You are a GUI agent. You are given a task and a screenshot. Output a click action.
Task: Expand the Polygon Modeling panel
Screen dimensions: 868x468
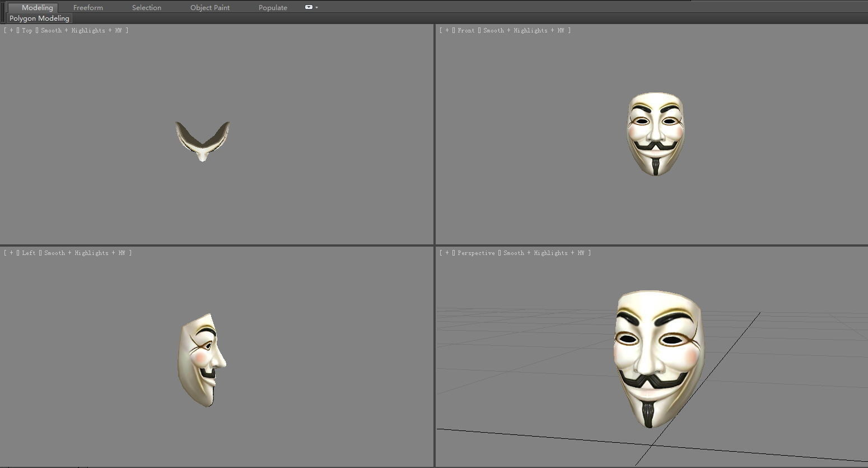click(39, 18)
